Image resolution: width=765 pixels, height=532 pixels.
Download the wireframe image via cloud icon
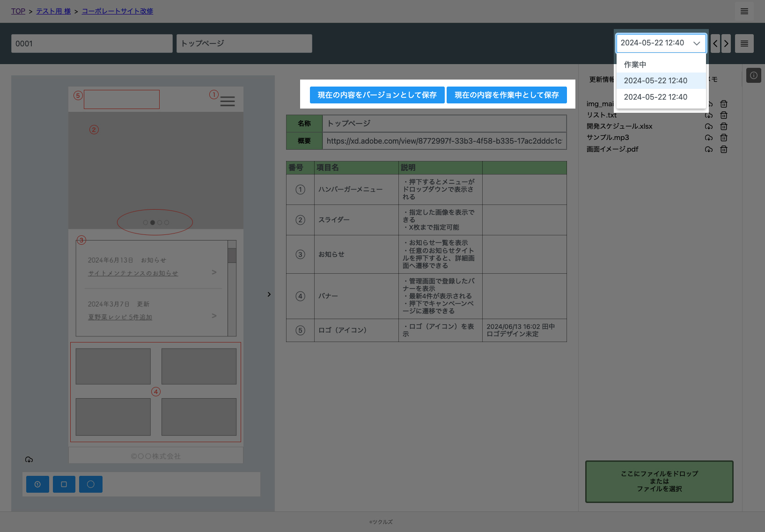pyautogui.click(x=29, y=459)
